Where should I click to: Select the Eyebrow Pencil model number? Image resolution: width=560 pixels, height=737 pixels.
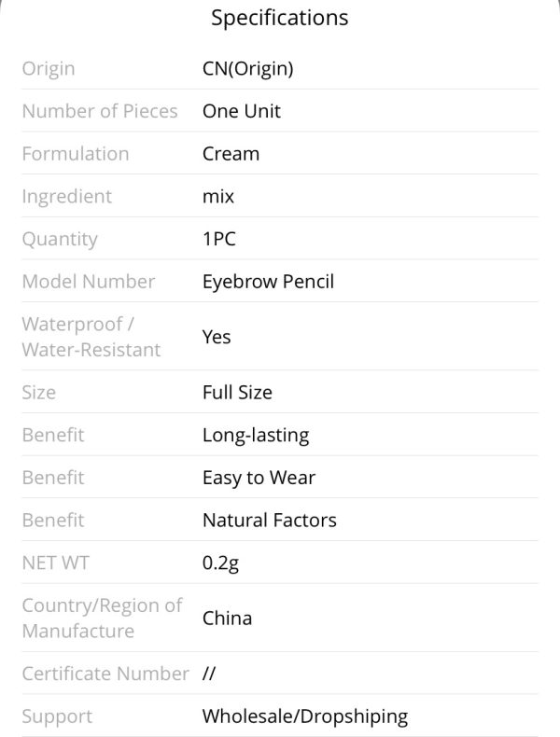pos(268,282)
